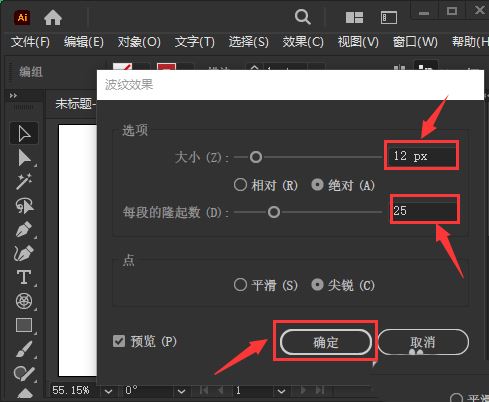This screenshot has width=489, height=402.
Task: Select the Lasso tool
Action: (x=24, y=206)
